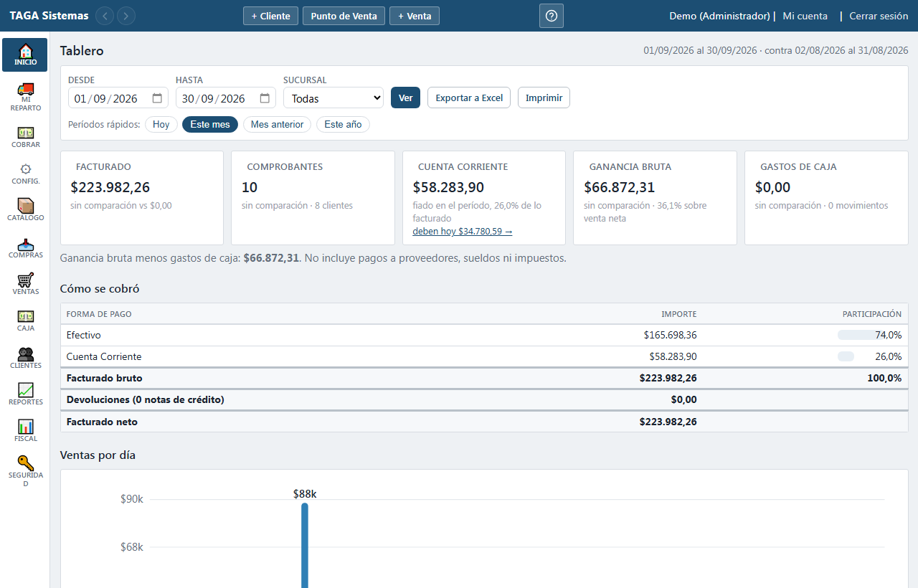Open Mi Reparto delivery truck icon
This screenshot has width=918, height=588.
coord(26,90)
